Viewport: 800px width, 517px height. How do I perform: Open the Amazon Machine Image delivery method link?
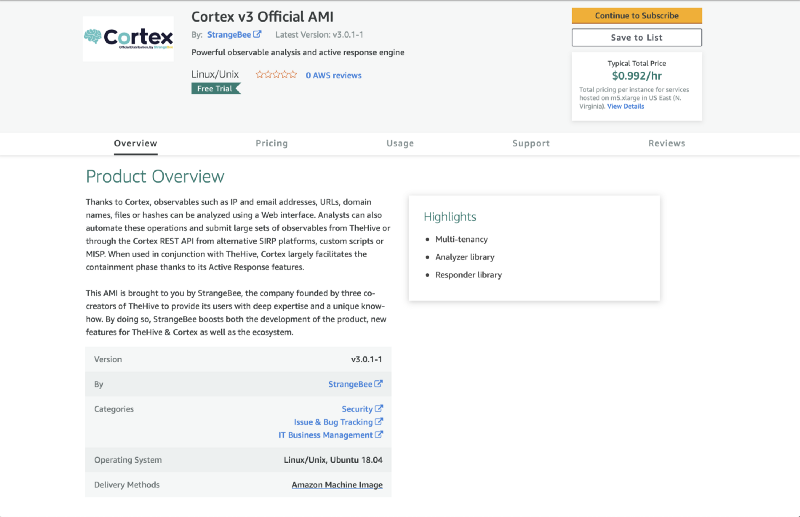pyautogui.click(x=336, y=485)
